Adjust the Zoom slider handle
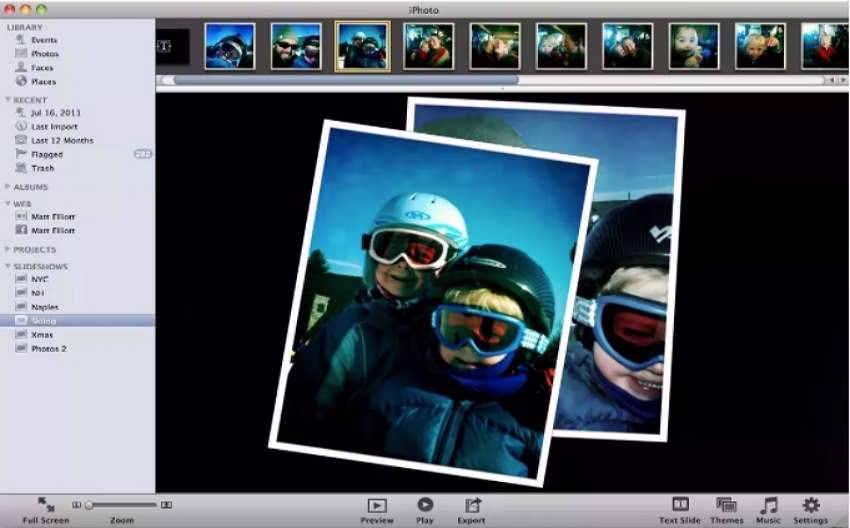Viewport: 850px width, 528px height. coord(89,505)
